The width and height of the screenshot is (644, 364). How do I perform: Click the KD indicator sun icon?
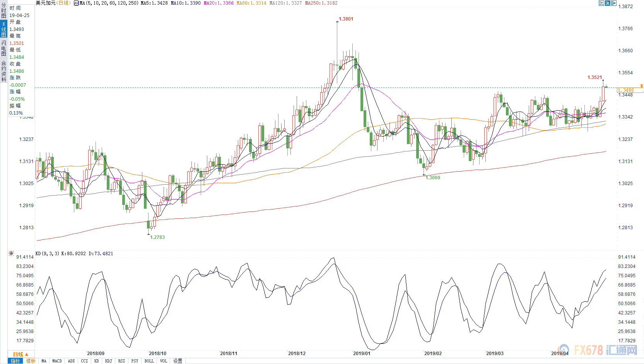pos(11,253)
